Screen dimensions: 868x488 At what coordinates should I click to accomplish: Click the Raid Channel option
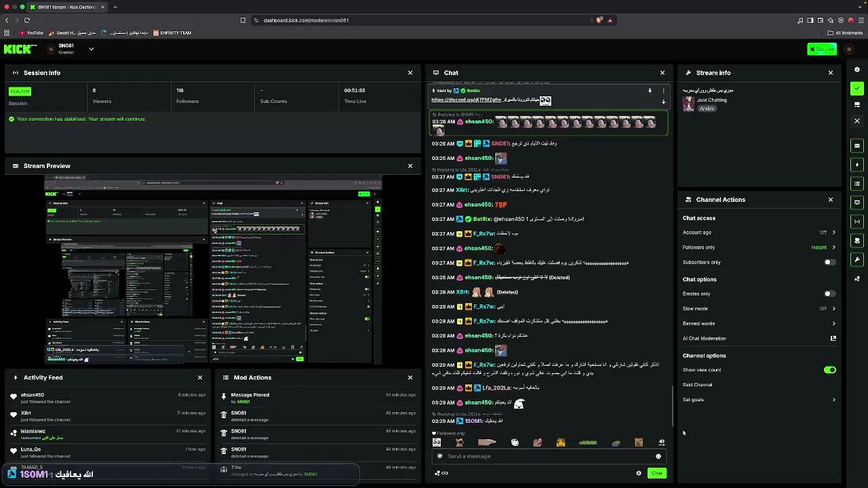697,385
